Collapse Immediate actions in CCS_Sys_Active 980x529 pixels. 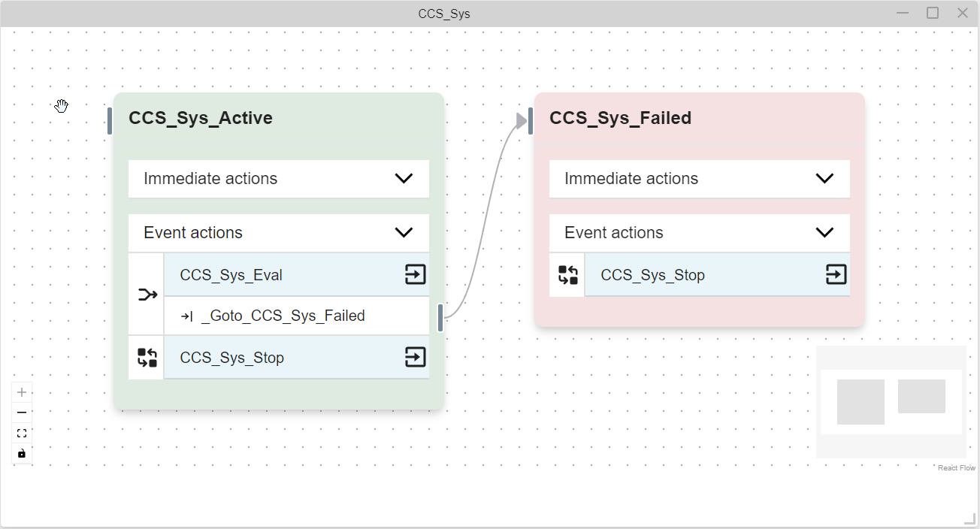(404, 179)
